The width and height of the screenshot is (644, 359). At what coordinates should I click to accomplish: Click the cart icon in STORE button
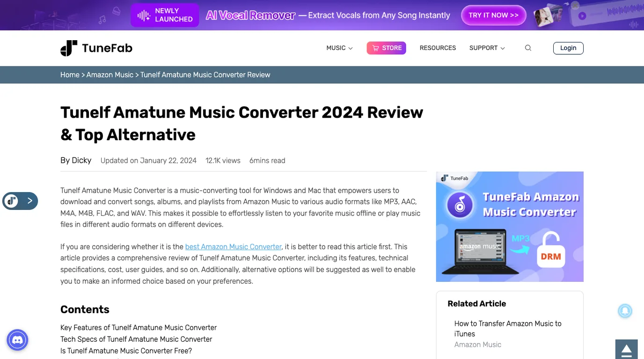(376, 48)
